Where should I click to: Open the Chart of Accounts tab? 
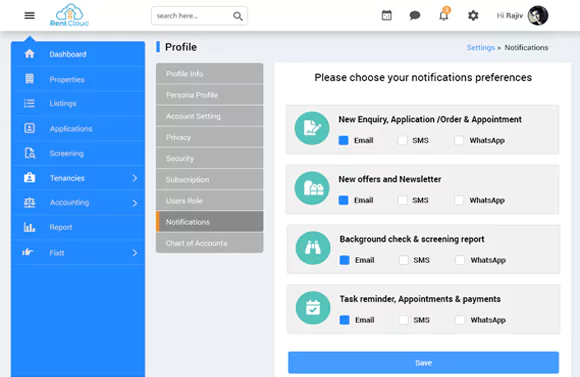pos(210,243)
